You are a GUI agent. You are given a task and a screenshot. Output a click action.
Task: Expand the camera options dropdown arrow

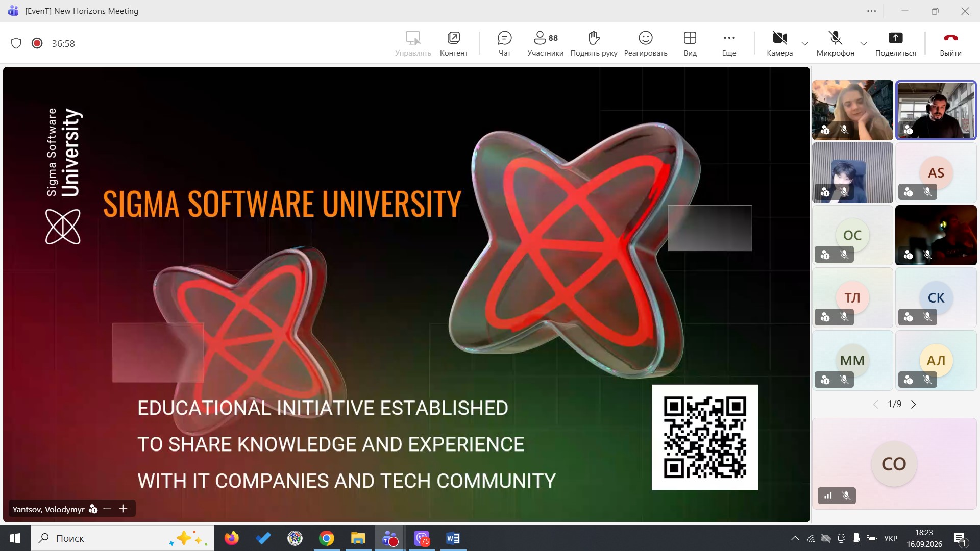[805, 43]
